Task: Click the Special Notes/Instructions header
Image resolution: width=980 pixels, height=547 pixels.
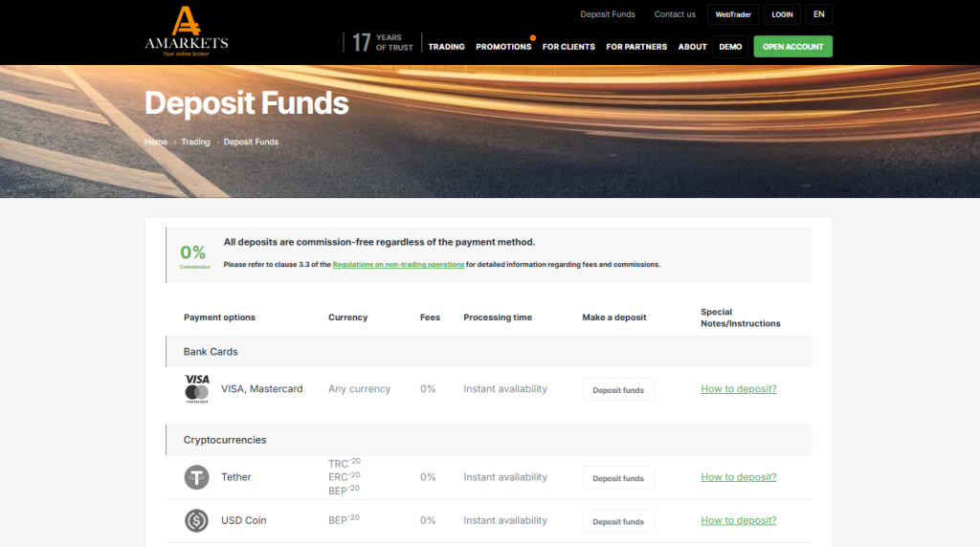Action: coord(740,317)
